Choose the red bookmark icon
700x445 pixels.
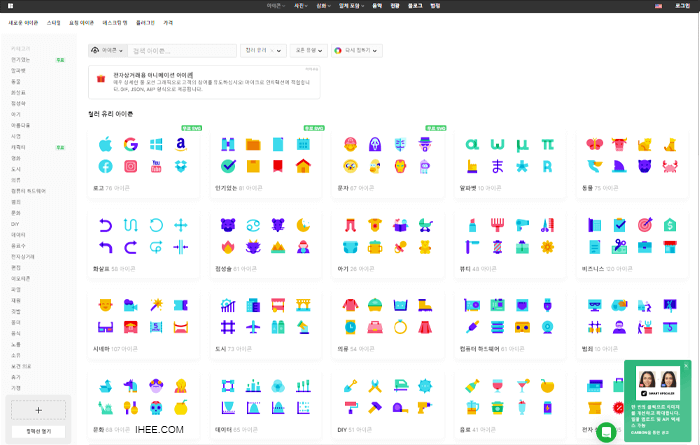[x=278, y=166]
